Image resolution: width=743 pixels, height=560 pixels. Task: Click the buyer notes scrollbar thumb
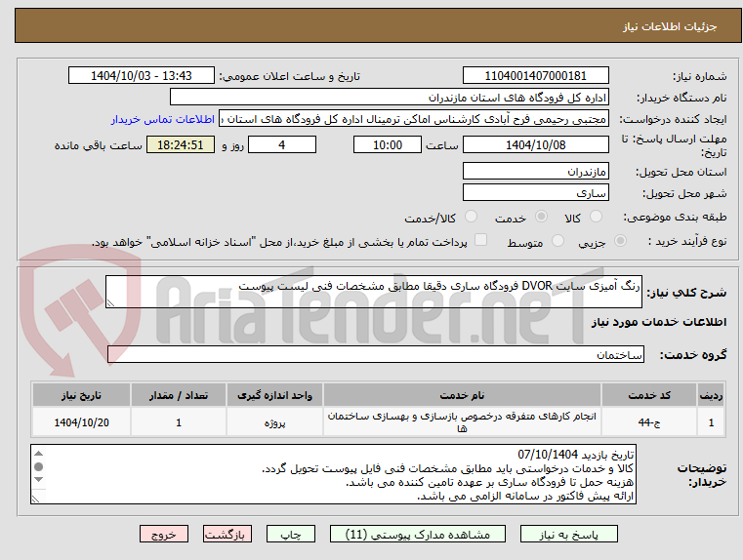click(39, 466)
